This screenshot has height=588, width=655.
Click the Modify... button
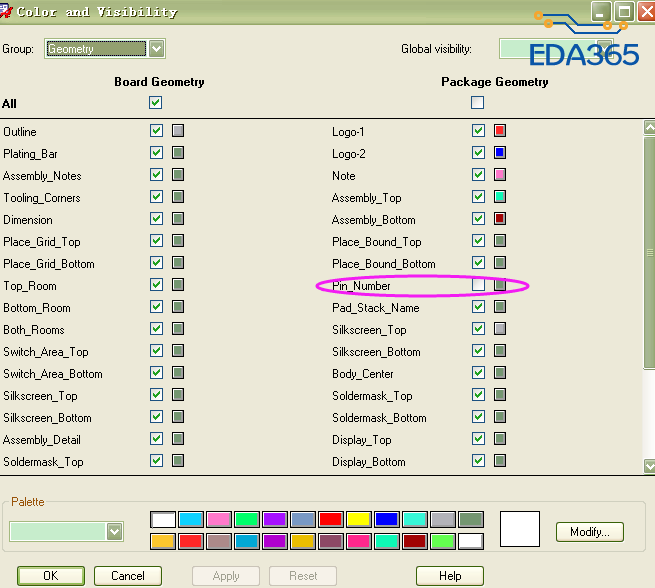590,532
